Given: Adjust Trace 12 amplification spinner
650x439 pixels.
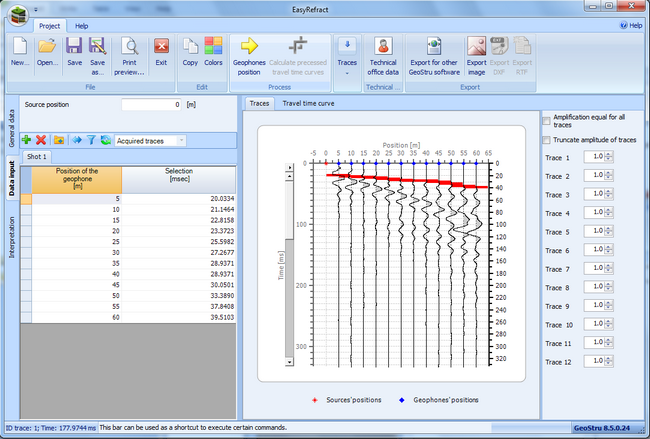Looking at the screenshot, I should pyautogui.click(x=608, y=361).
